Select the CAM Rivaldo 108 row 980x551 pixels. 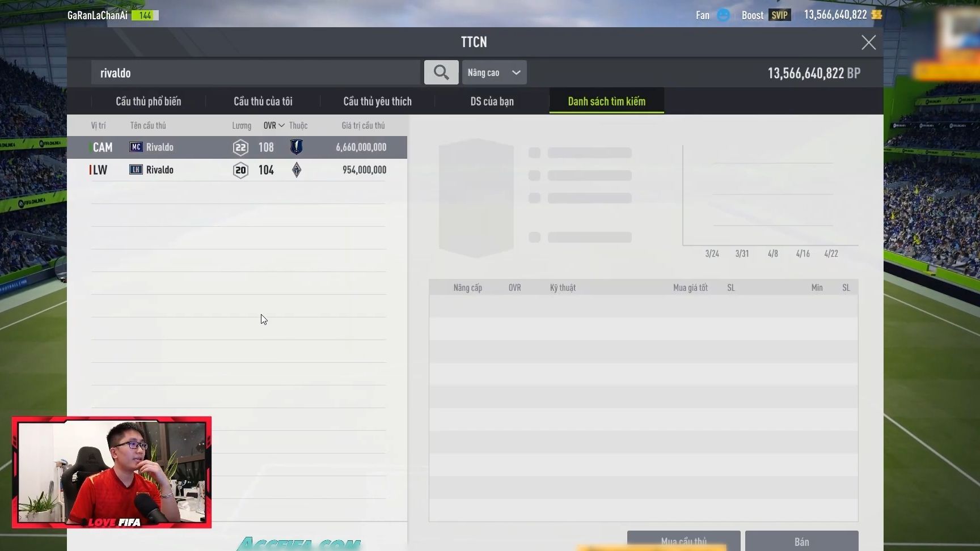click(x=237, y=147)
